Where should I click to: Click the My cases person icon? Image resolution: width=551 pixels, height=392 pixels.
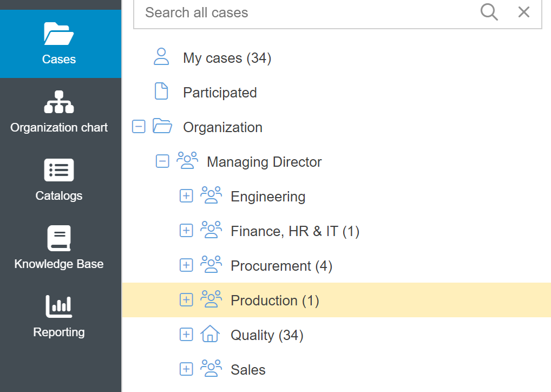click(162, 57)
